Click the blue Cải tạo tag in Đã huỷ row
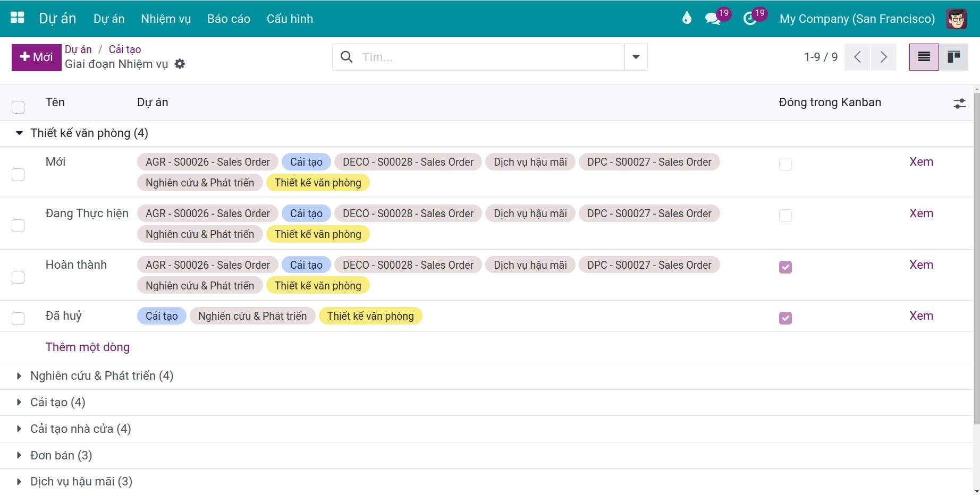Image resolution: width=980 pixels, height=495 pixels. pyautogui.click(x=162, y=316)
